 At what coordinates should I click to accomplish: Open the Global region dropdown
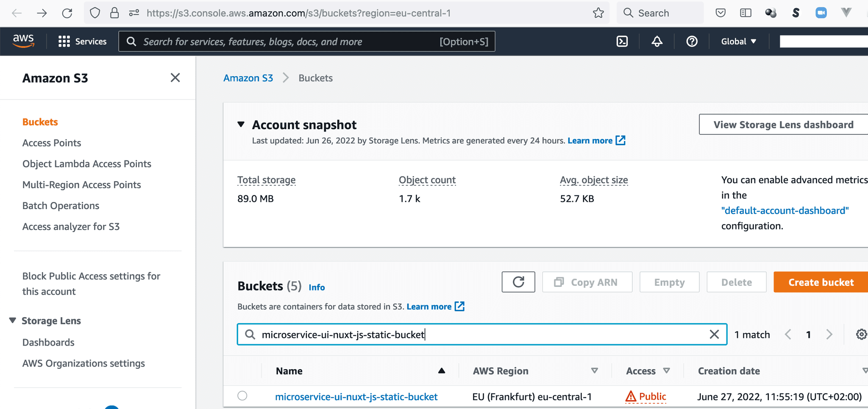(x=738, y=41)
